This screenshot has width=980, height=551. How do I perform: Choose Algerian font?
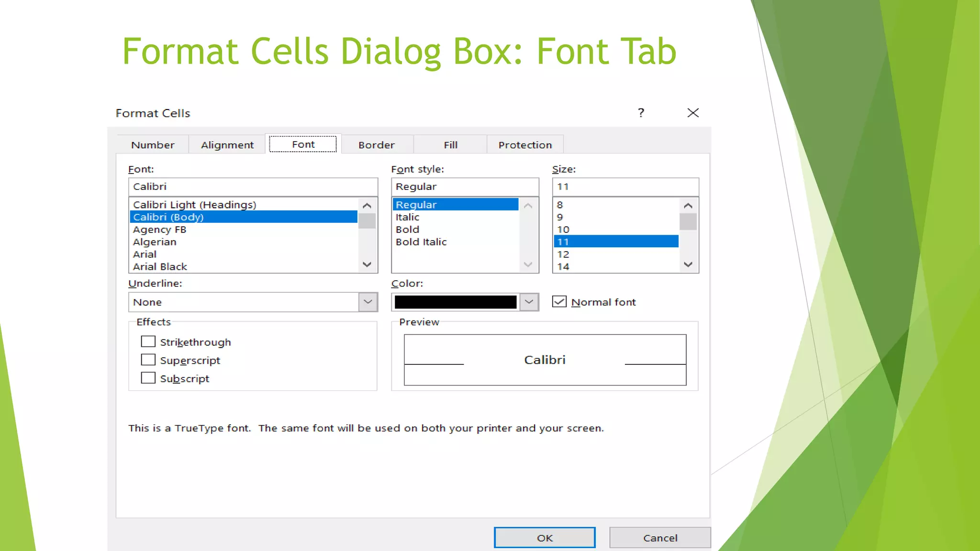tap(244, 242)
